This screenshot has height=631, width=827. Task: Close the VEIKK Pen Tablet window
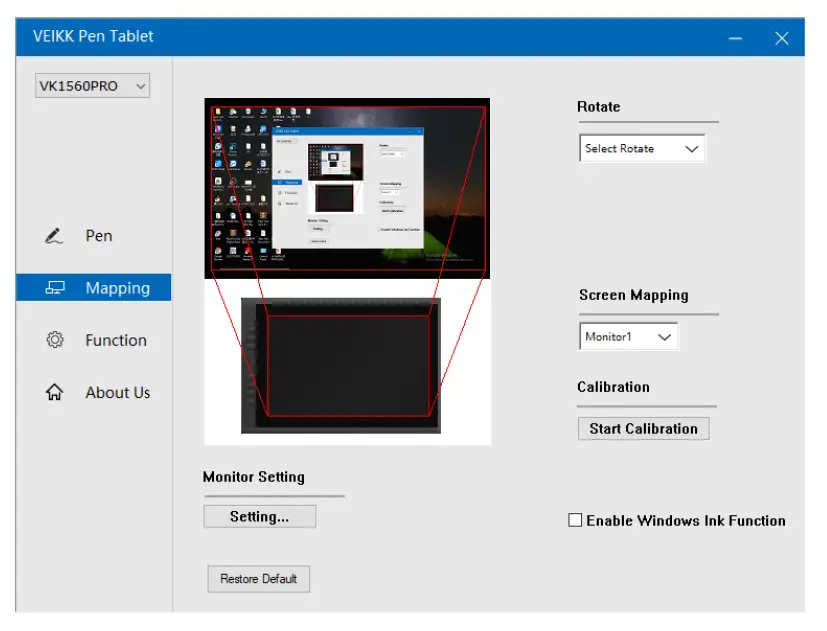pyautogui.click(x=781, y=36)
